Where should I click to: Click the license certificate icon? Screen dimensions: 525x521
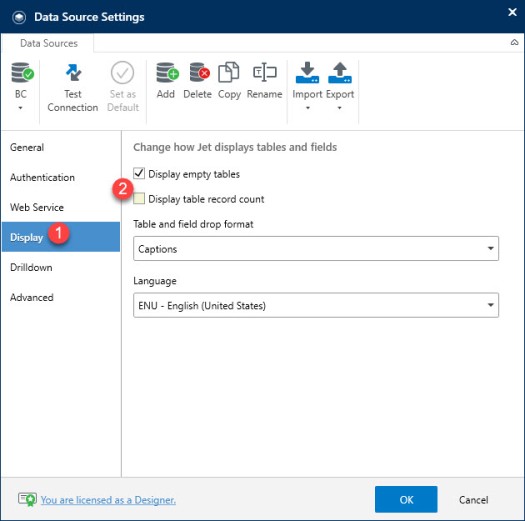27,500
